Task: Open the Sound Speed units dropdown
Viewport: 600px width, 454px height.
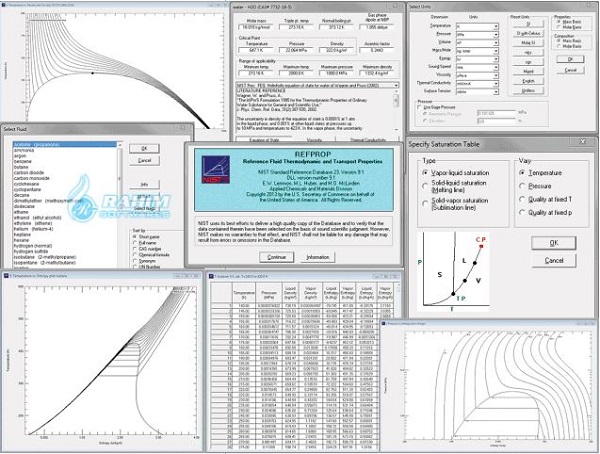Action: pos(496,67)
